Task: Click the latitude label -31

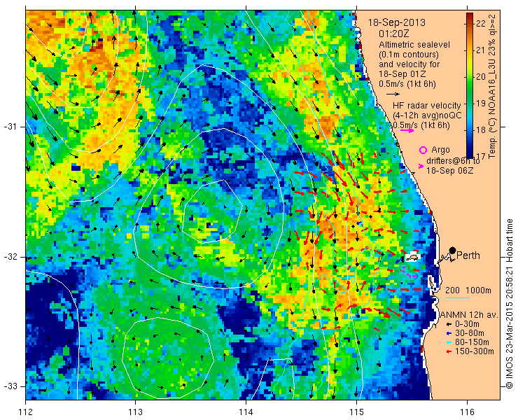Action: tap(10, 127)
